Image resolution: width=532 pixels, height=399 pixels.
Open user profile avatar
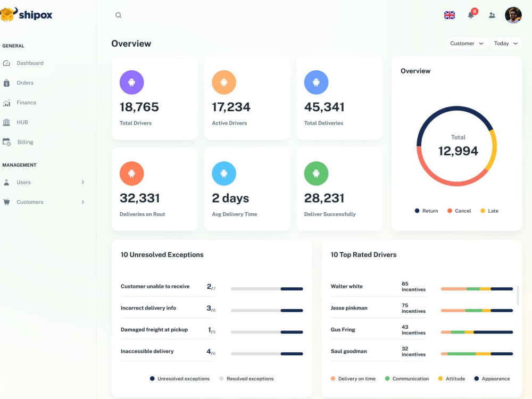point(513,15)
